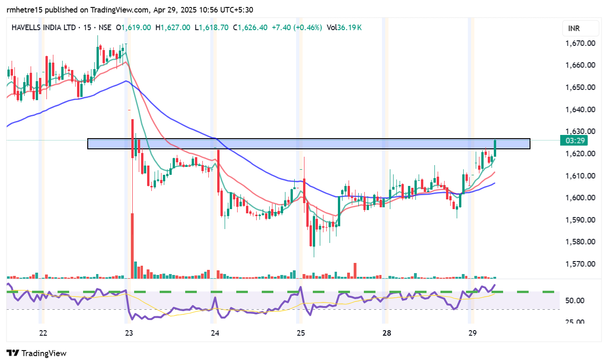This screenshot has height=364, width=608.
Task: Click the 1,600.00 price axis label
Action: 580,198
